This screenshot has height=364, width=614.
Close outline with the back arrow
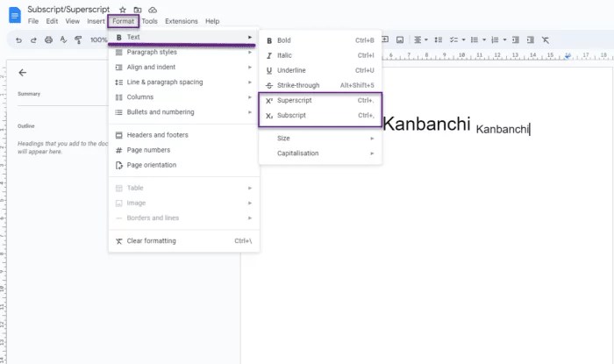tap(23, 73)
